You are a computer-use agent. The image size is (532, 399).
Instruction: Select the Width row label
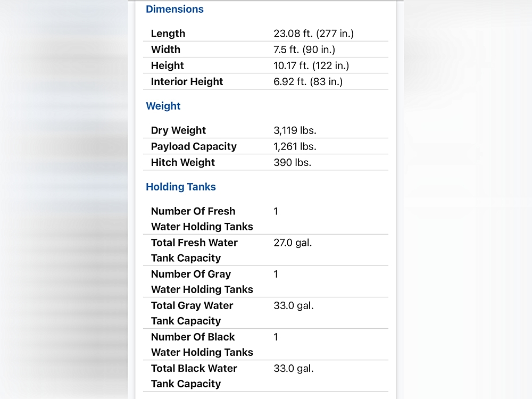point(165,49)
